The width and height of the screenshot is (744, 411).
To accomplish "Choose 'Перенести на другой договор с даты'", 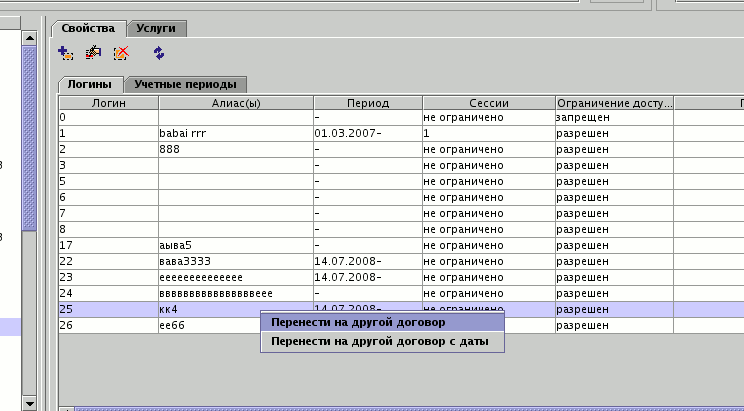I will coord(379,341).
